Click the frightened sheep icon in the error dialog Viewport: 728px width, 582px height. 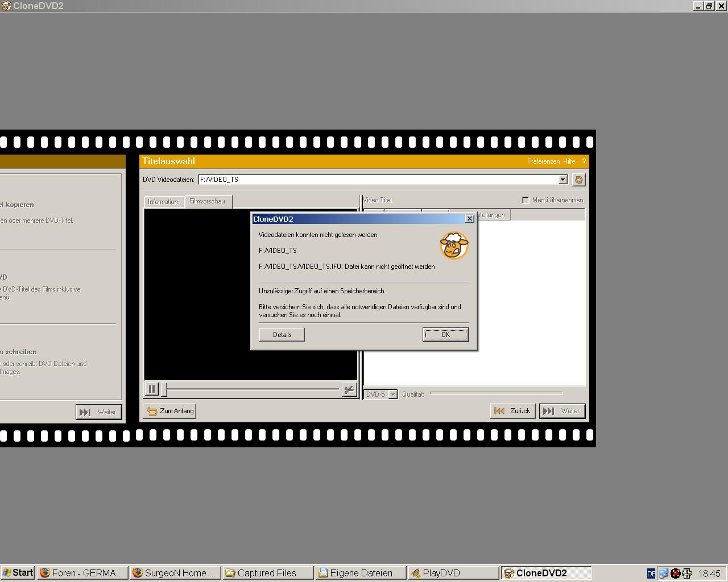[x=454, y=246]
